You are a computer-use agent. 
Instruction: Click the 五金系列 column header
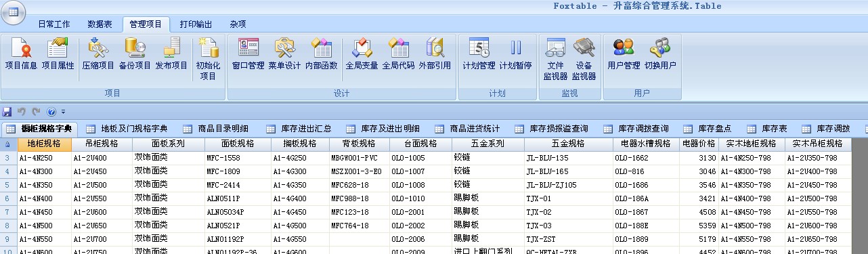[487, 144]
